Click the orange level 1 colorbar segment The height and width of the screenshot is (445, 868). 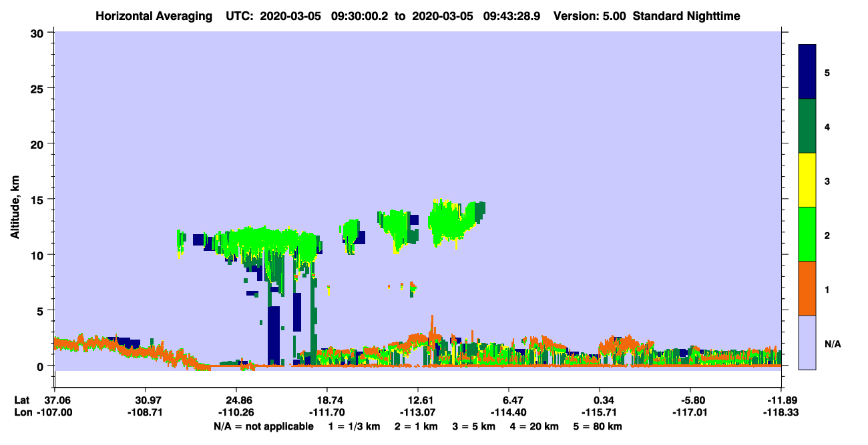tap(807, 288)
